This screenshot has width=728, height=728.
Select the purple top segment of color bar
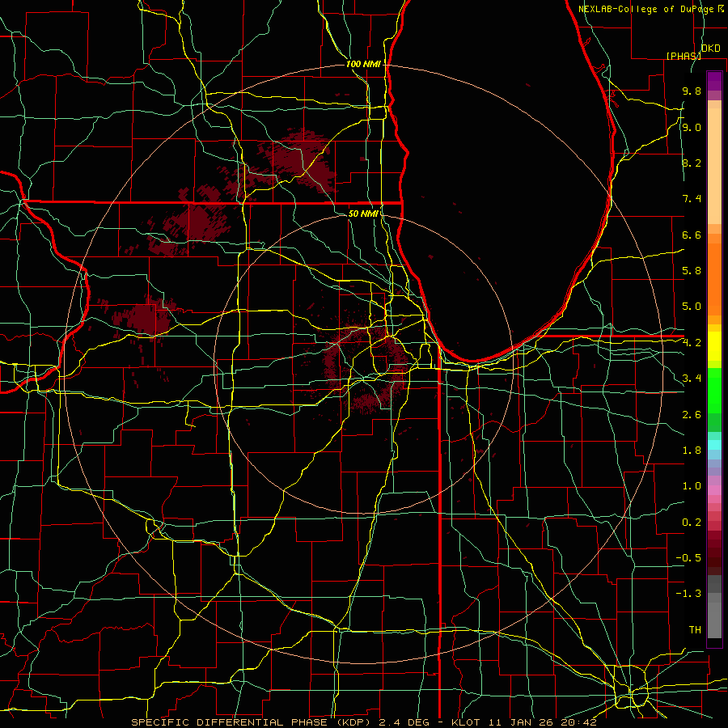pos(714,81)
